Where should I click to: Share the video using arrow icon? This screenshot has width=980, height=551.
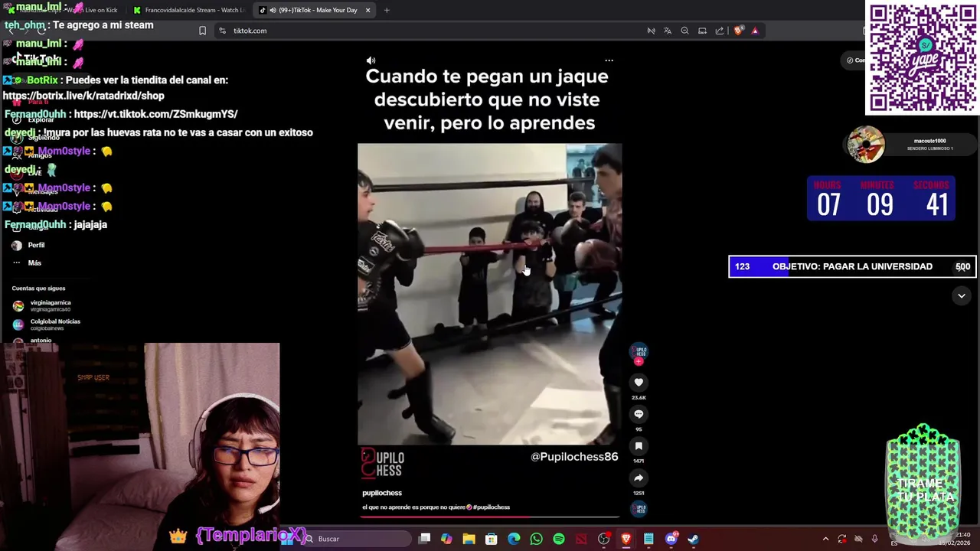pyautogui.click(x=639, y=478)
